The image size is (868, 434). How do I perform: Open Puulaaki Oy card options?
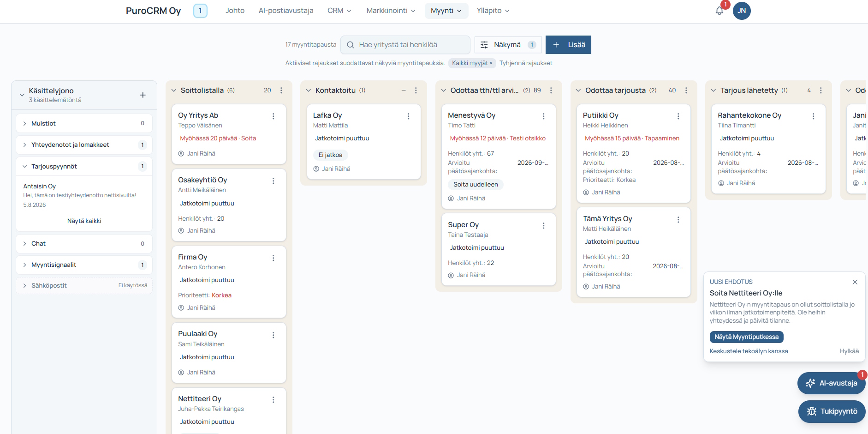coord(273,335)
